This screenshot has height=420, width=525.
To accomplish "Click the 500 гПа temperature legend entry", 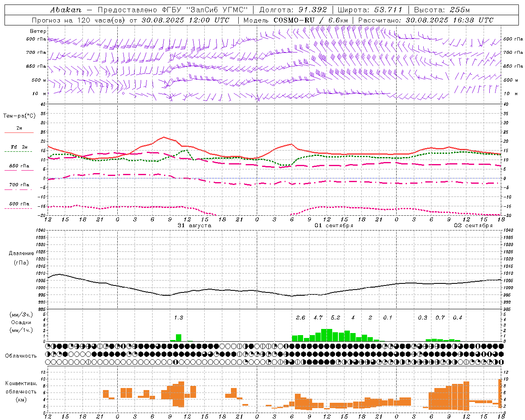I will pos(19,204).
